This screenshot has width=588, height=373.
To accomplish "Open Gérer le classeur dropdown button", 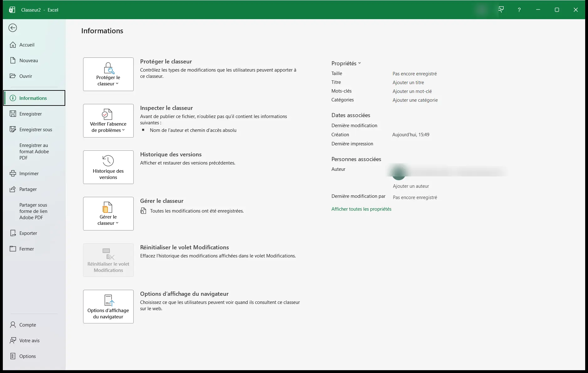I will coord(108,214).
